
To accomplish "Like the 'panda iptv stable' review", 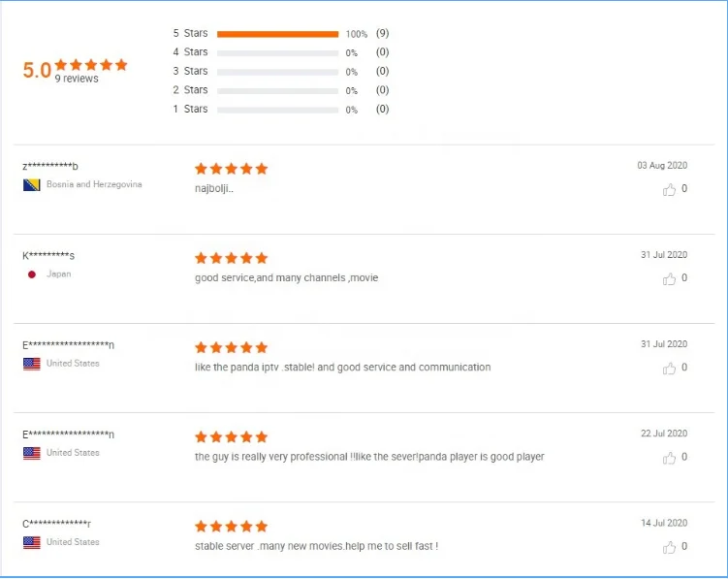I will point(669,369).
